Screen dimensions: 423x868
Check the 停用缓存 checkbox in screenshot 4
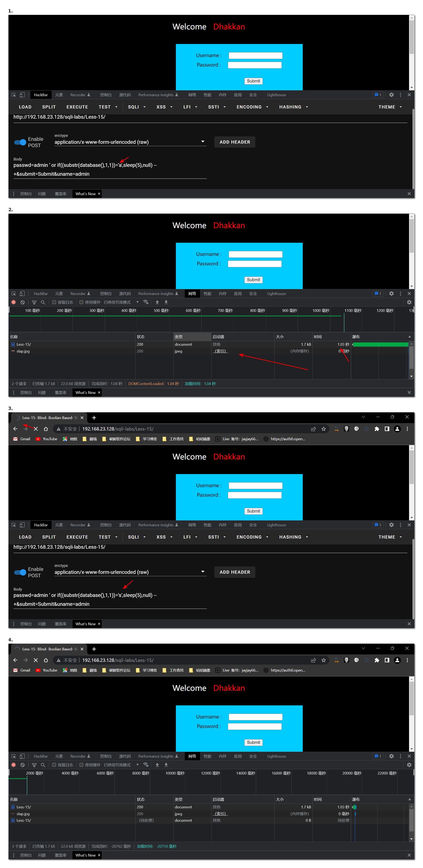[x=81, y=765]
